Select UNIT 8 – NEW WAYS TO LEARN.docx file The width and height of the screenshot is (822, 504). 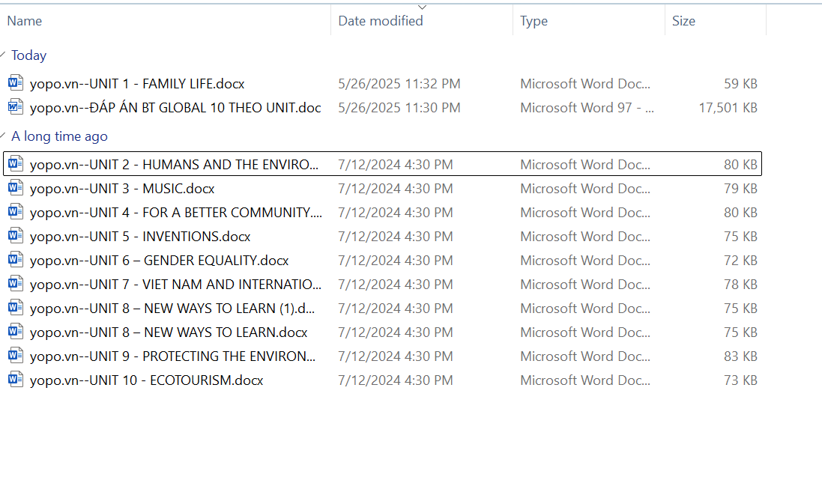pos(169,332)
